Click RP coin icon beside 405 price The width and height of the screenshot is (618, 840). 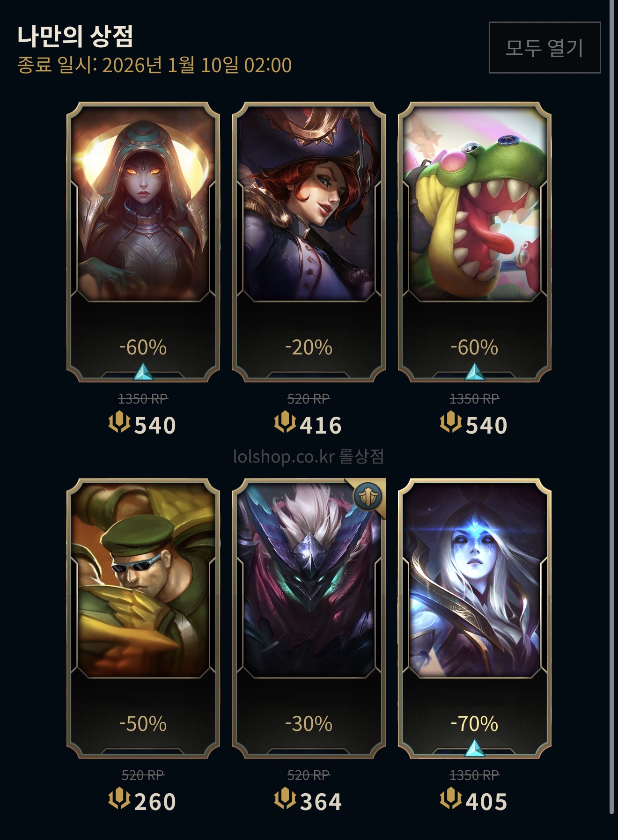[x=451, y=798]
